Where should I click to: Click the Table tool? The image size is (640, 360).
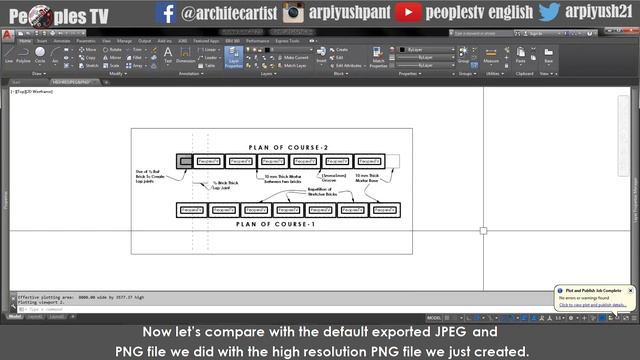click(207, 65)
